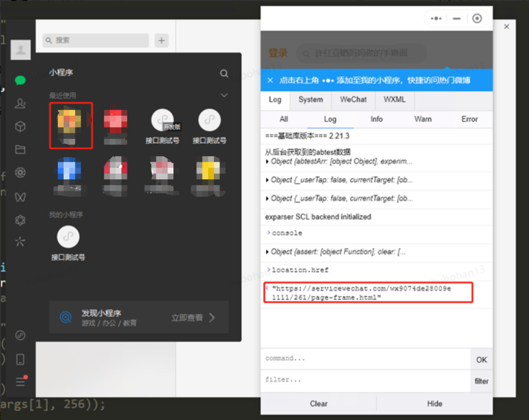Open the Top Stories flower icon in sidebar
This screenshot has width=529, height=420.
20,220
